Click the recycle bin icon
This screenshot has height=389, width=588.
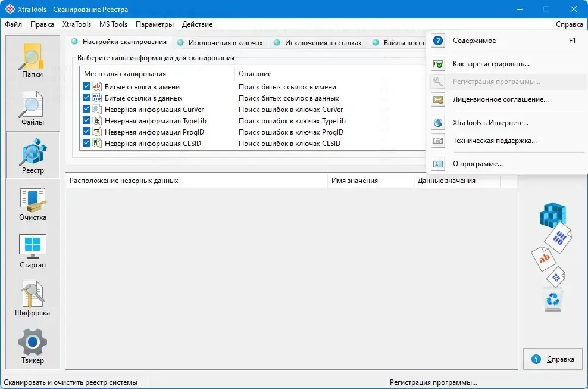point(553,299)
